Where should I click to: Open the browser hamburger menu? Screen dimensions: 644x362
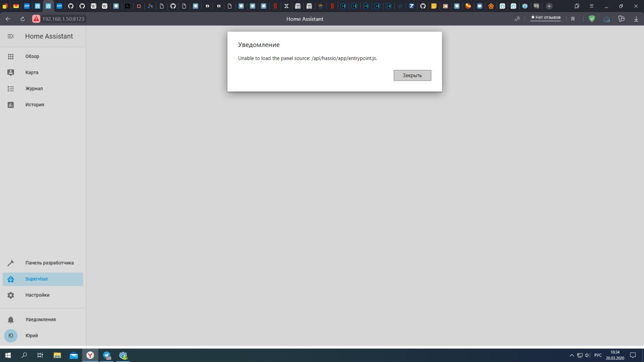coord(591,6)
